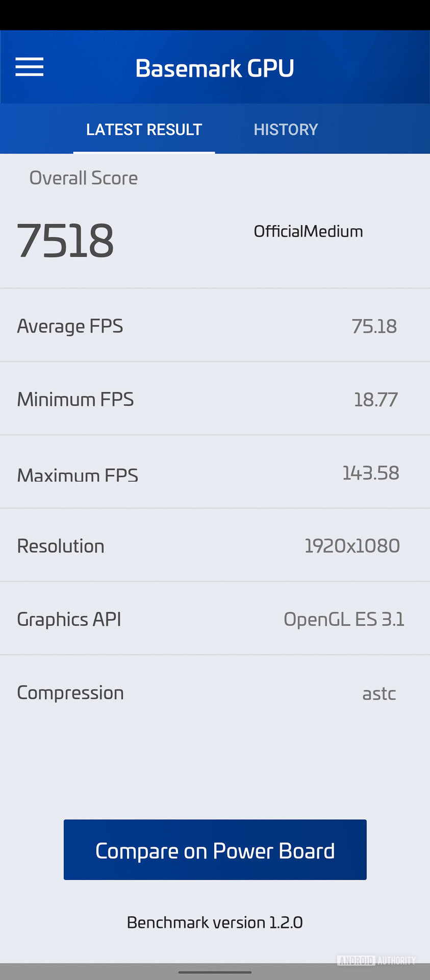This screenshot has width=430, height=980.
Task: Open the hamburger menu
Action: tap(29, 67)
